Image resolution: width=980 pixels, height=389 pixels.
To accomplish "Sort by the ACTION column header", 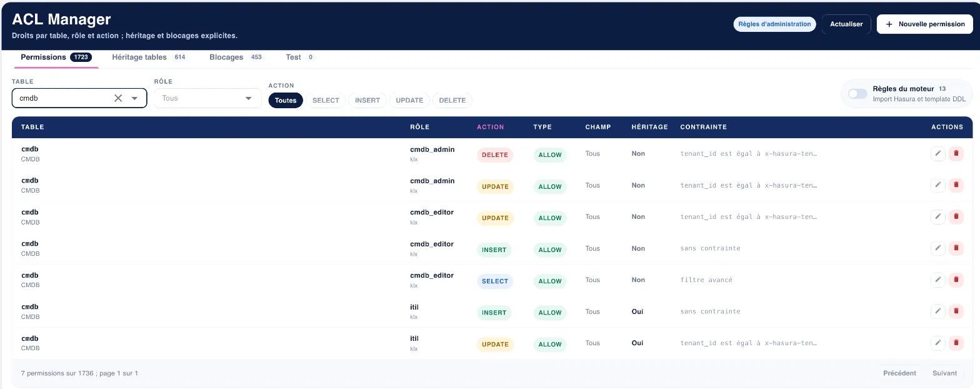I will [x=490, y=127].
